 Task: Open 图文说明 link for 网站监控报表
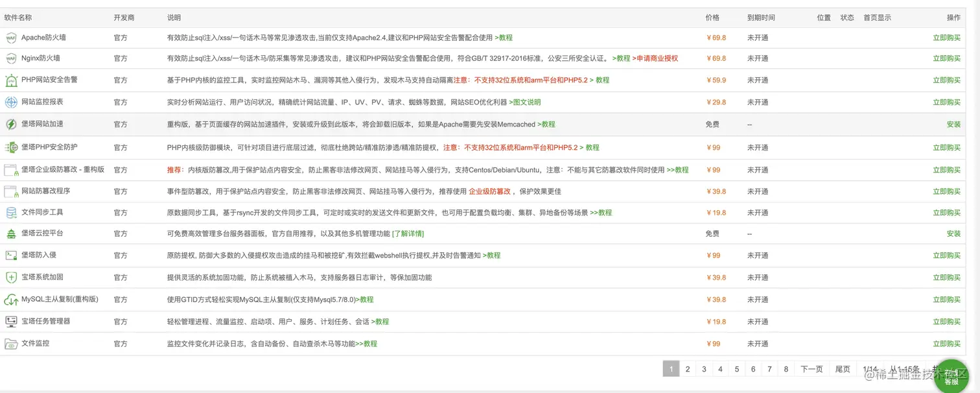pyautogui.click(x=525, y=102)
